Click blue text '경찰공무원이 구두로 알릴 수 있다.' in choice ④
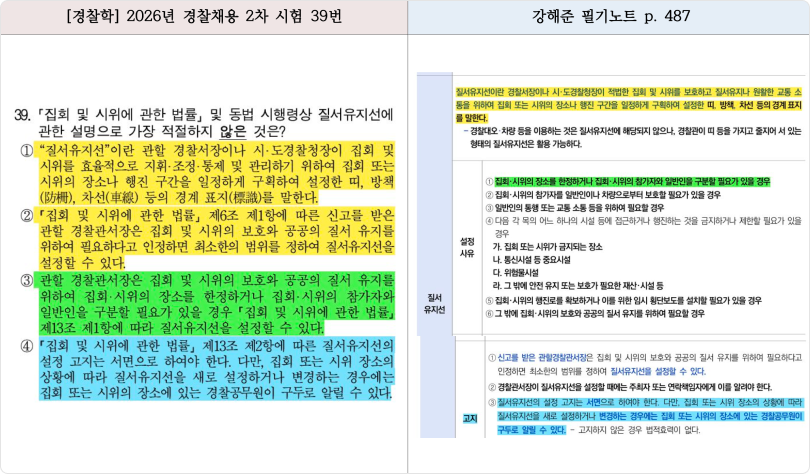Image resolution: width=810 pixels, height=474 pixels. [x=299, y=393]
